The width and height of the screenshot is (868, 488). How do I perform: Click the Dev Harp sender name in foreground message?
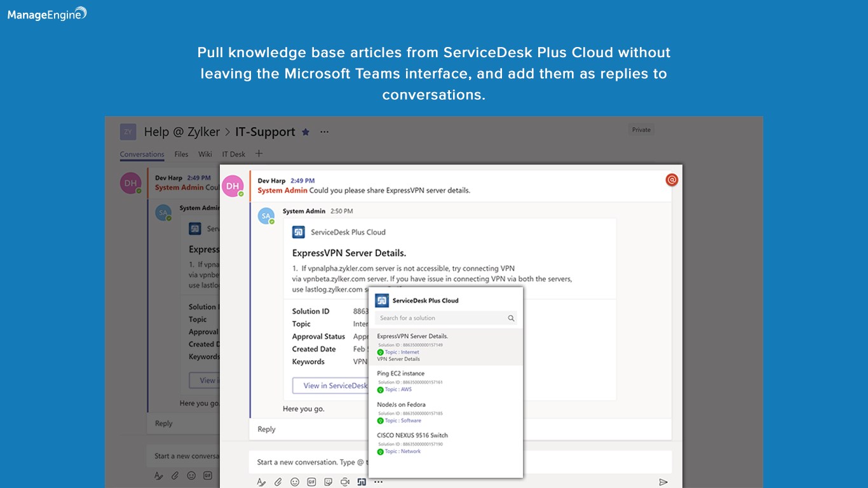point(271,181)
